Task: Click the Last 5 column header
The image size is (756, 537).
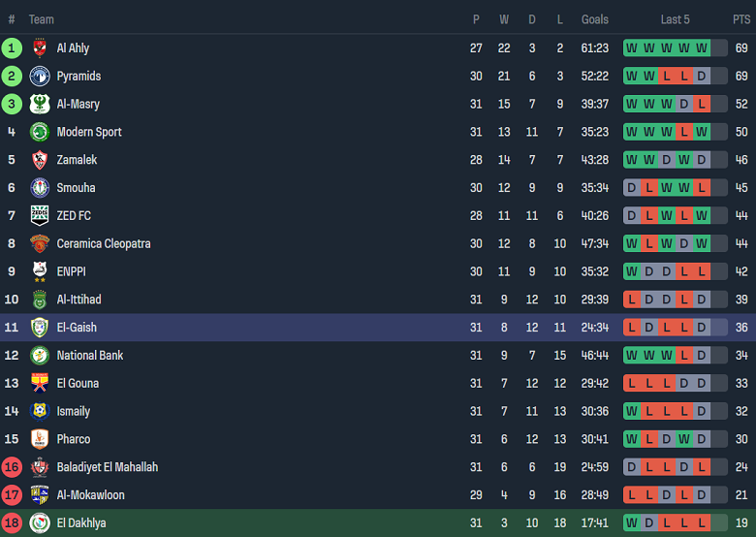Action: tap(675, 19)
